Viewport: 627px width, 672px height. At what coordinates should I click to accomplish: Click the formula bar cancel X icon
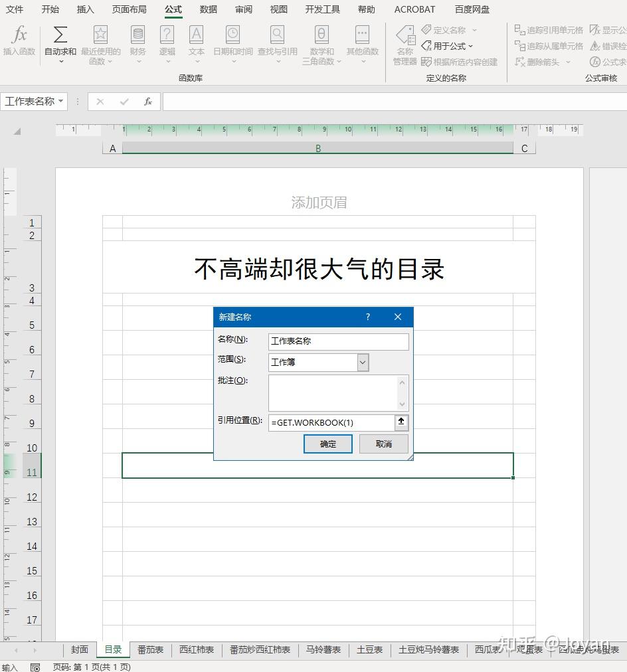pyautogui.click(x=100, y=102)
